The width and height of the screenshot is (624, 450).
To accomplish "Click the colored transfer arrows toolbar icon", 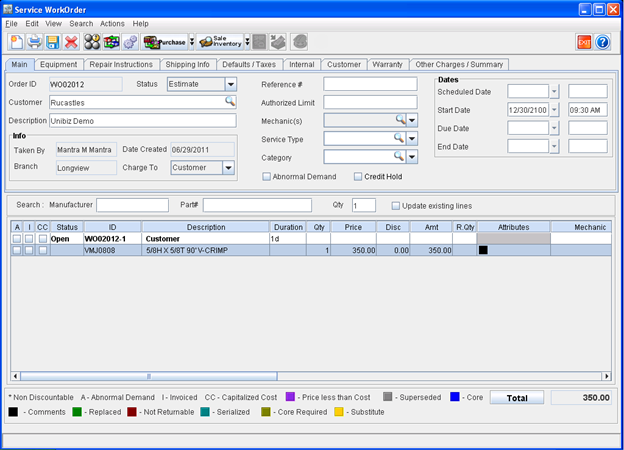I will (x=111, y=42).
